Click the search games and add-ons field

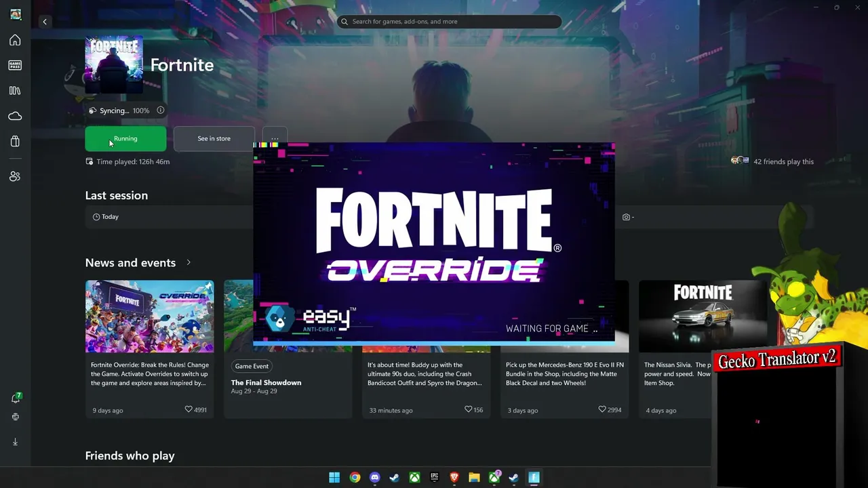coord(449,22)
